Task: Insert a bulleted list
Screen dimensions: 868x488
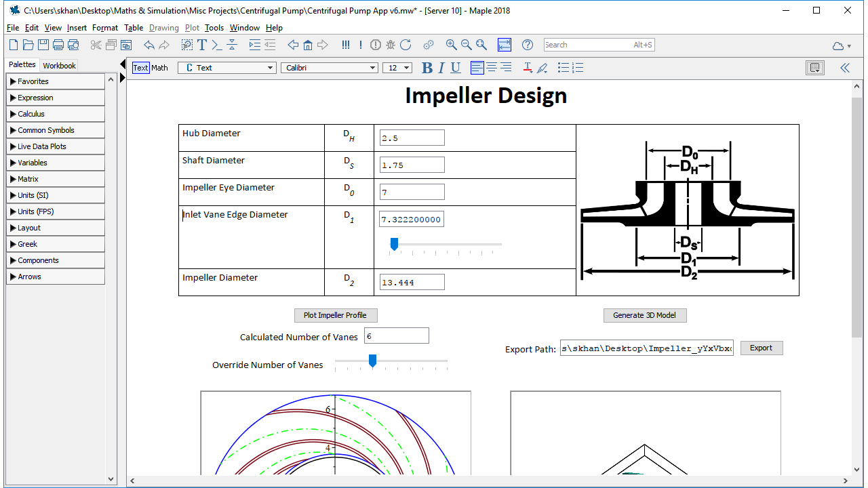Action: (564, 68)
